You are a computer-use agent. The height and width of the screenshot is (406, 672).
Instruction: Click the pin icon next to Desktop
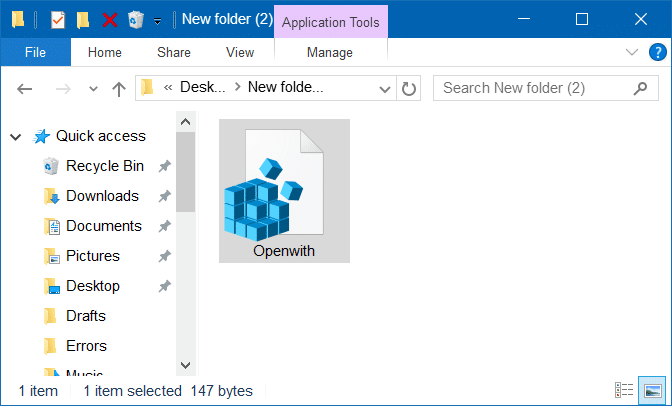165,286
